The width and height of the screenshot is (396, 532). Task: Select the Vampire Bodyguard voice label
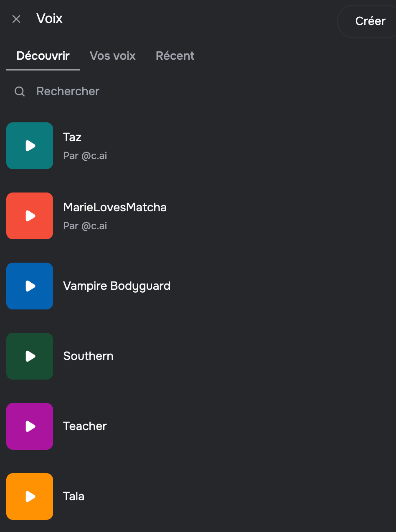117,286
